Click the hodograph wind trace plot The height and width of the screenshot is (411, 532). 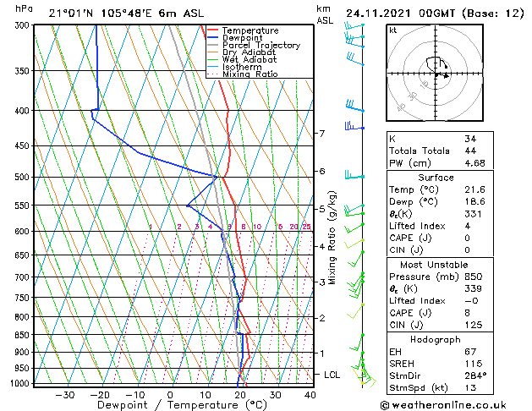point(435,73)
